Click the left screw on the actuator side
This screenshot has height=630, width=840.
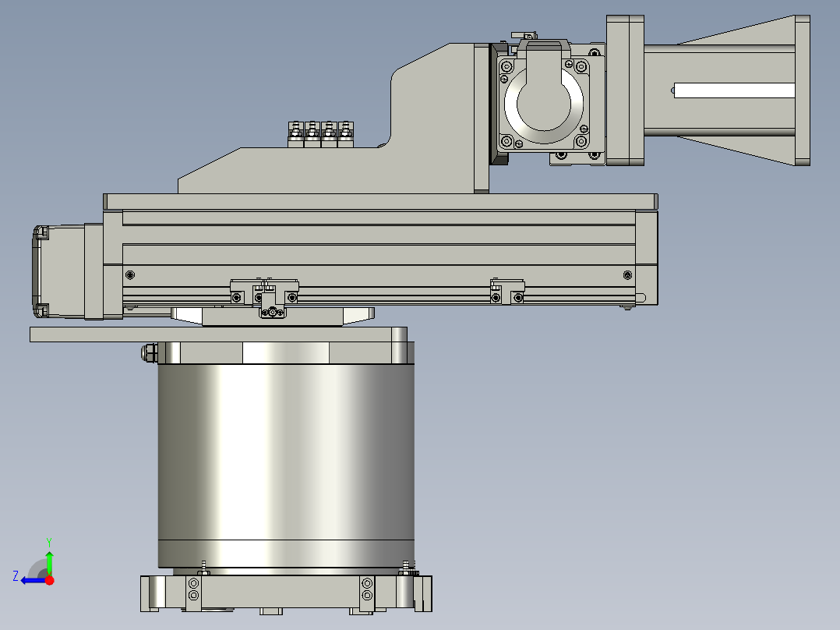(x=129, y=275)
